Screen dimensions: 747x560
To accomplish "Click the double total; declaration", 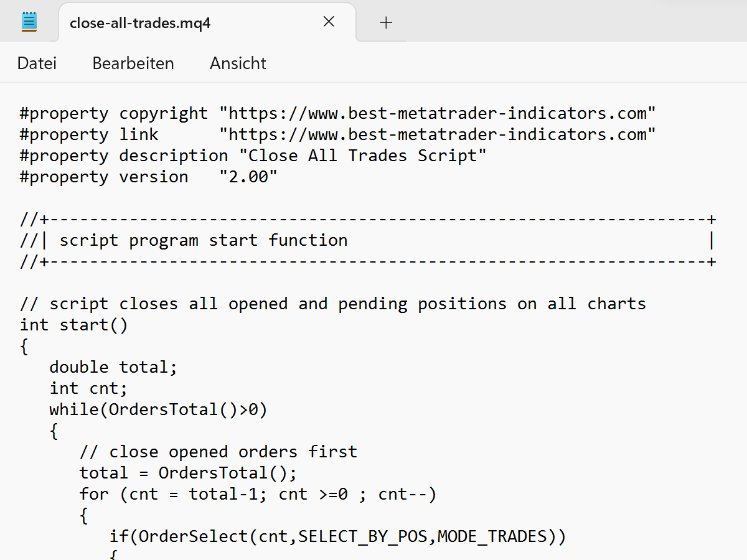I will coord(112,366).
